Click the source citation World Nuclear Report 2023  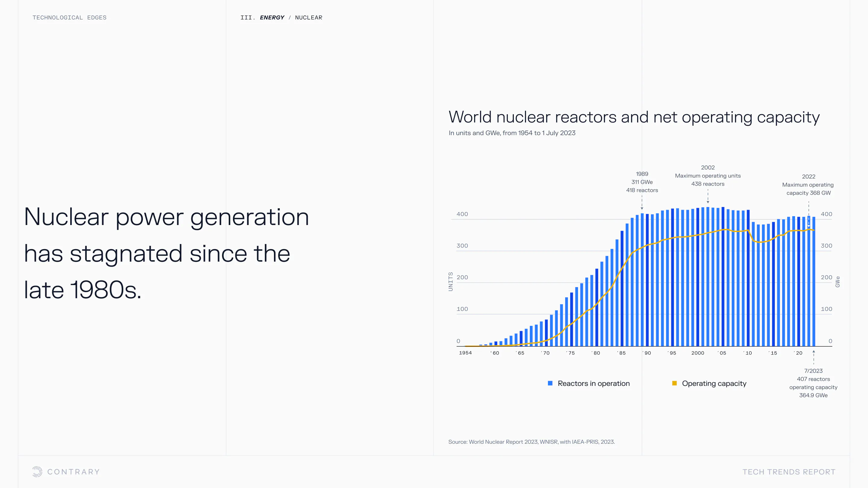coord(531,442)
